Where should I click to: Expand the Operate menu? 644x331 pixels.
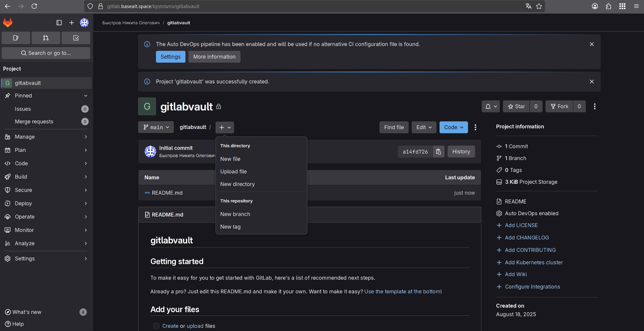point(46,217)
